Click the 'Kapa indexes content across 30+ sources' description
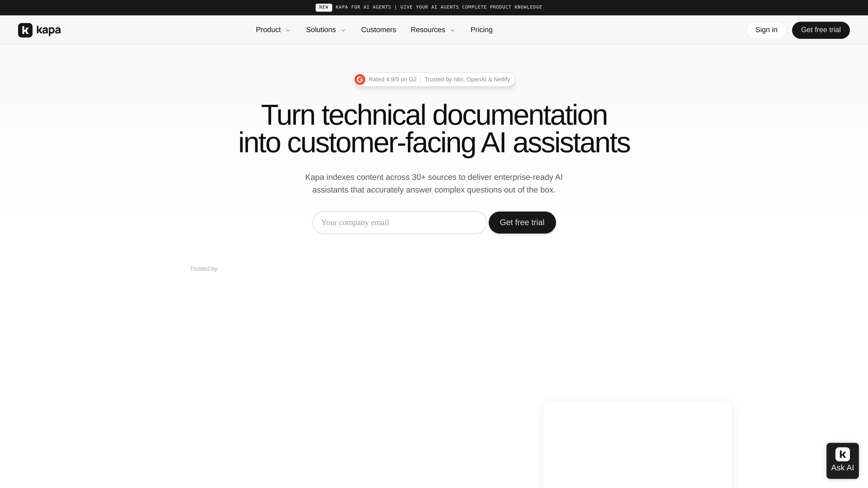Viewport: 868px width, 488px height. point(434,183)
